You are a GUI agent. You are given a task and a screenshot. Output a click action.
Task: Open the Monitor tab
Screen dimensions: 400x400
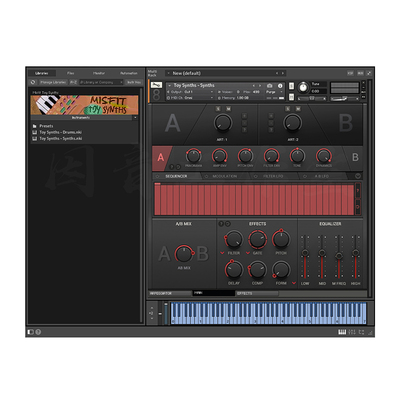pos(99,73)
